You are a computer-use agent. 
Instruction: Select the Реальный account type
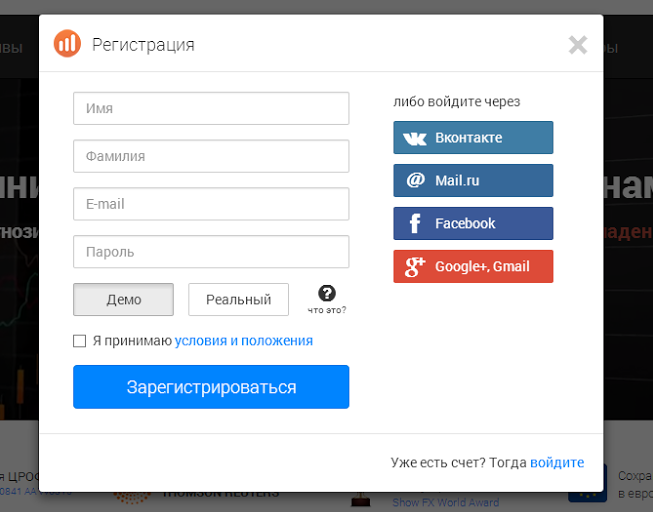click(238, 300)
